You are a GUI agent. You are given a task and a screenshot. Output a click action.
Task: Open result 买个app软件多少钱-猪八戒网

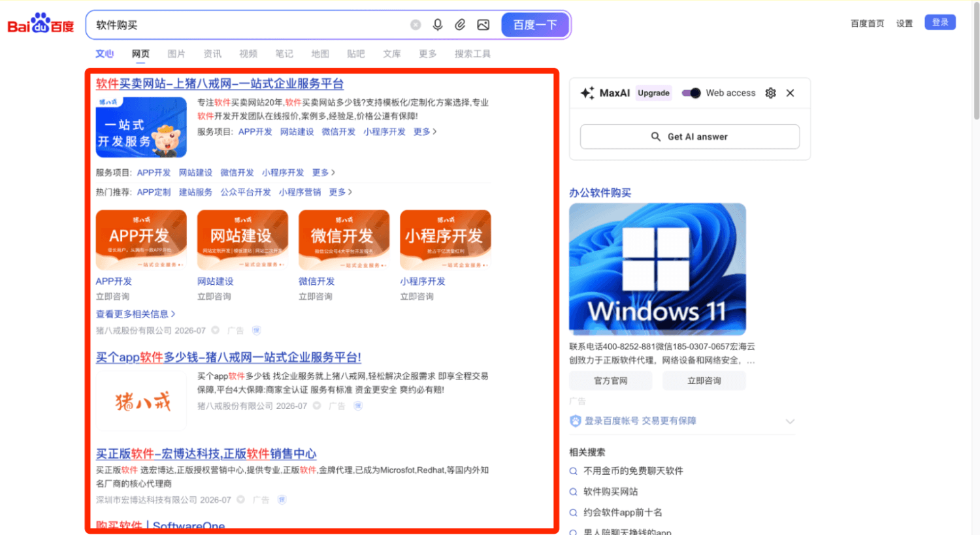(229, 357)
